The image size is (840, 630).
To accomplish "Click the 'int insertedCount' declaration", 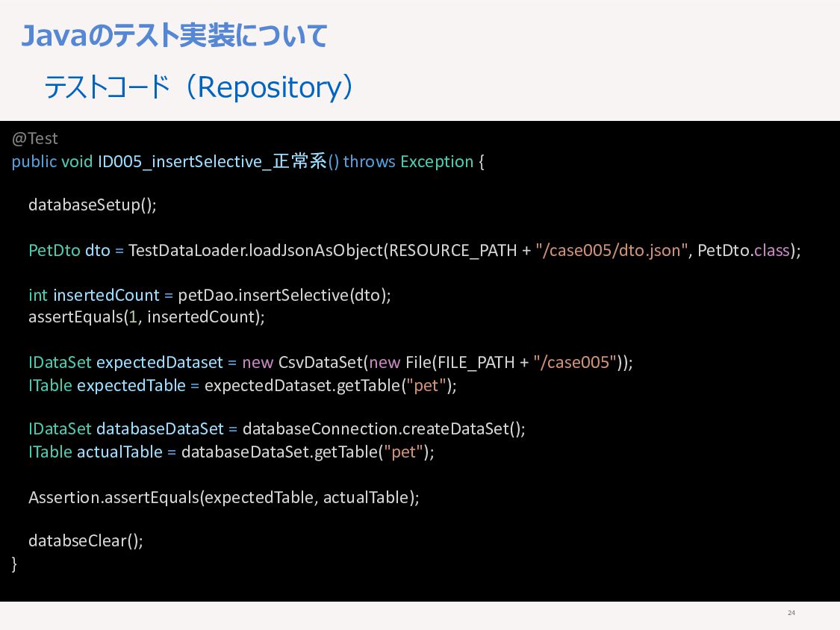I will (94, 295).
